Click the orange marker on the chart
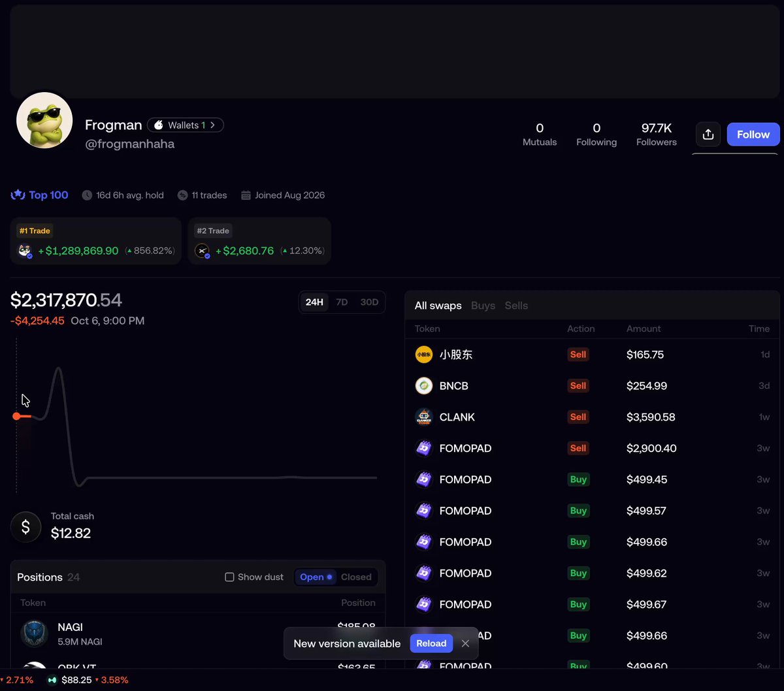The image size is (784, 691). tap(16, 416)
